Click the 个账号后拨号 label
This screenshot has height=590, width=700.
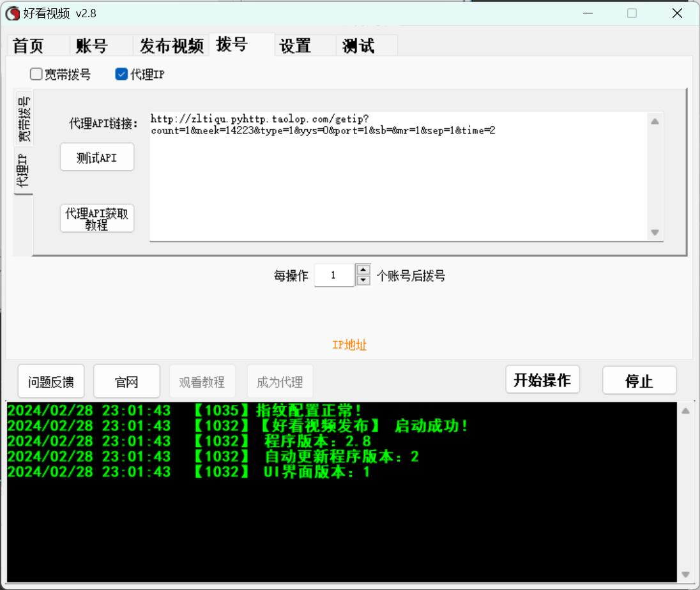coord(411,275)
